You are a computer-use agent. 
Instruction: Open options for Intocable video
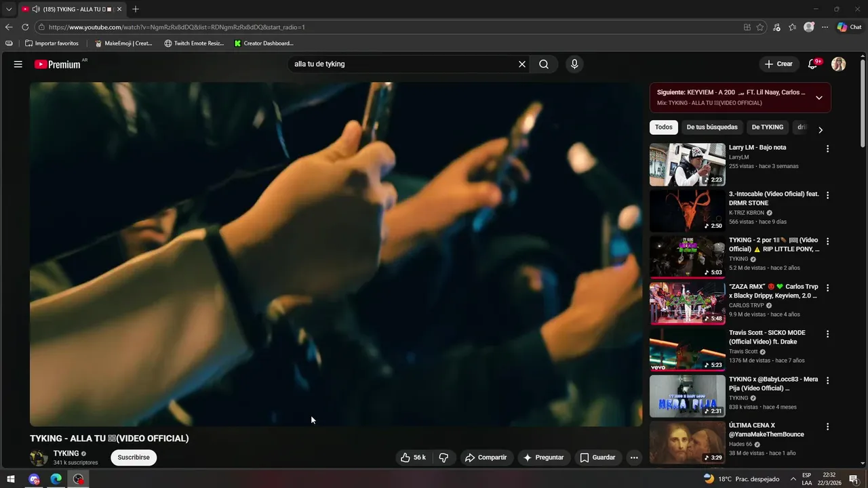[x=827, y=195]
